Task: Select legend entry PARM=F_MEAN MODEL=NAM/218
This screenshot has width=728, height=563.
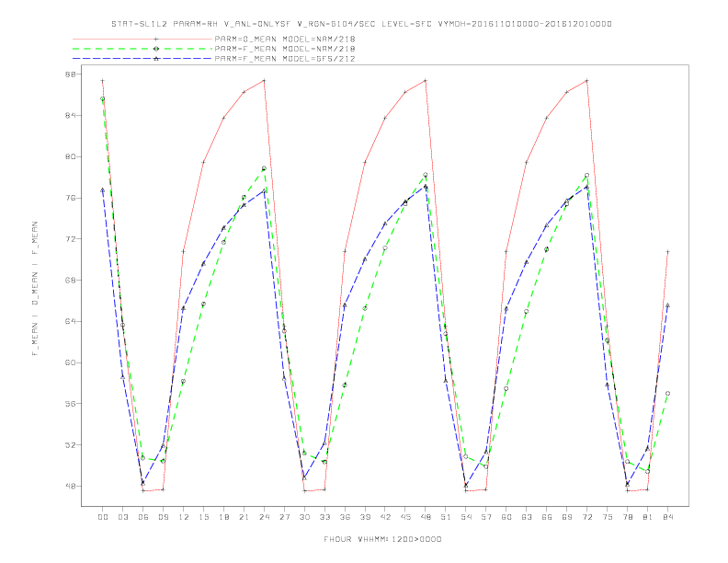Action: [285, 49]
